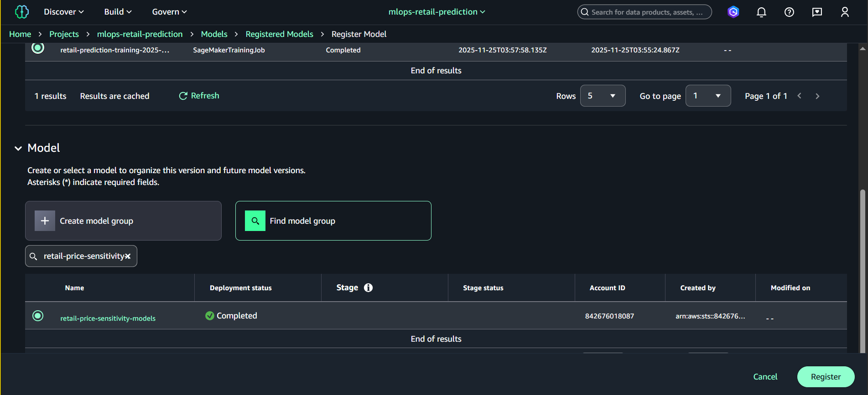Open the Go to page dropdown

pyautogui.click(x=708, y=96)
